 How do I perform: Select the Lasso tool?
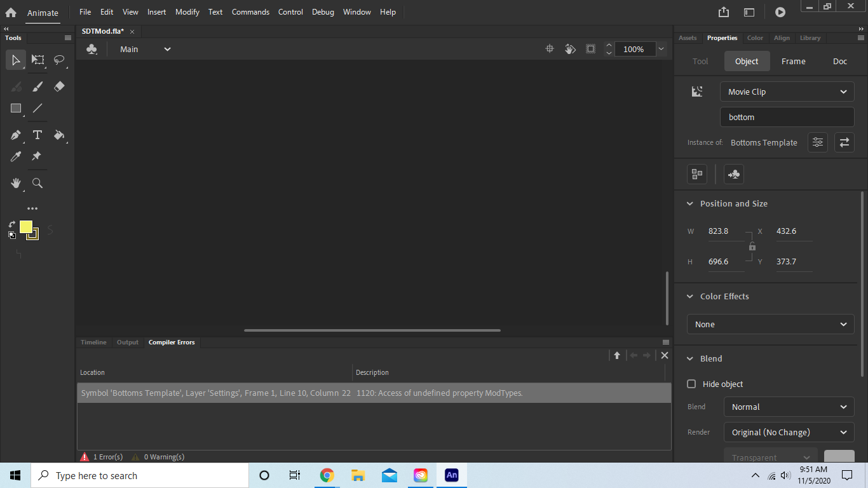tap(59, 60)
